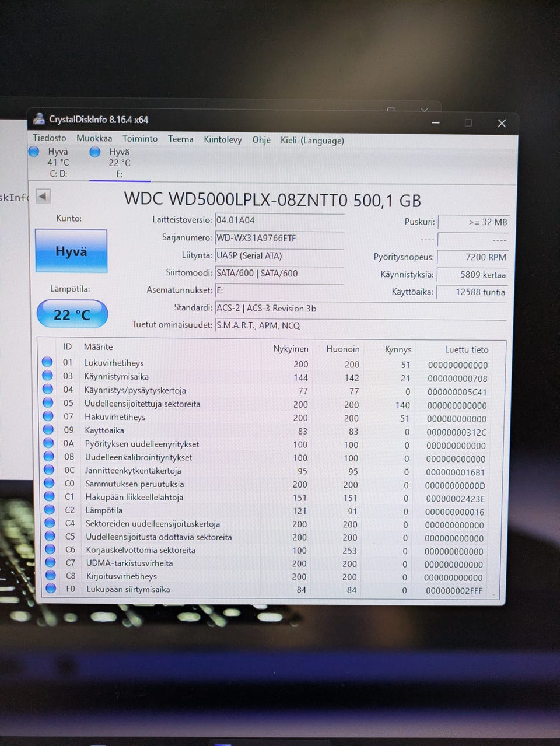
Task: Click the status icon for Sektoreiden uudelleensijoituskertoja row
Action: (50, 523)
